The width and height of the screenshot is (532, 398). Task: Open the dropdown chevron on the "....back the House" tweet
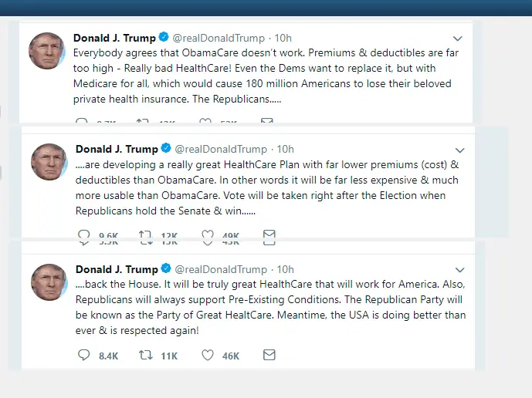(x=460, y=270)
